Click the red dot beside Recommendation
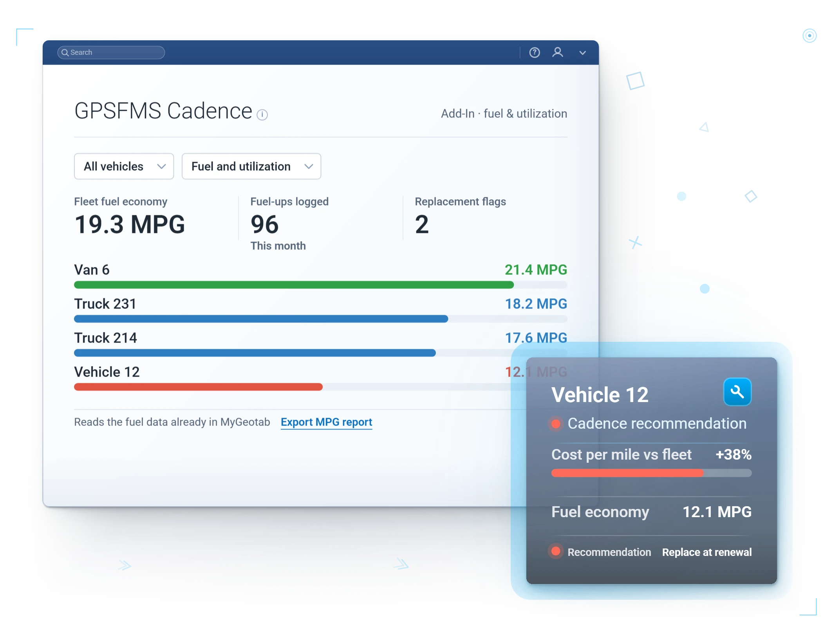833x644 pixels. coord(556,552)
